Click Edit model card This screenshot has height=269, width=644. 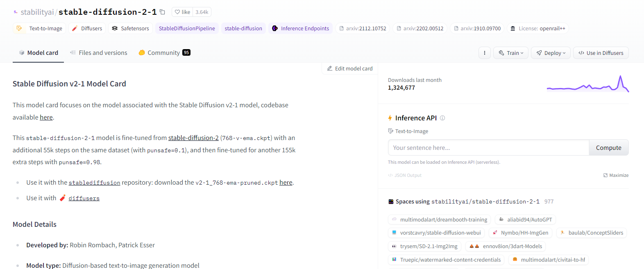(350, 68)
